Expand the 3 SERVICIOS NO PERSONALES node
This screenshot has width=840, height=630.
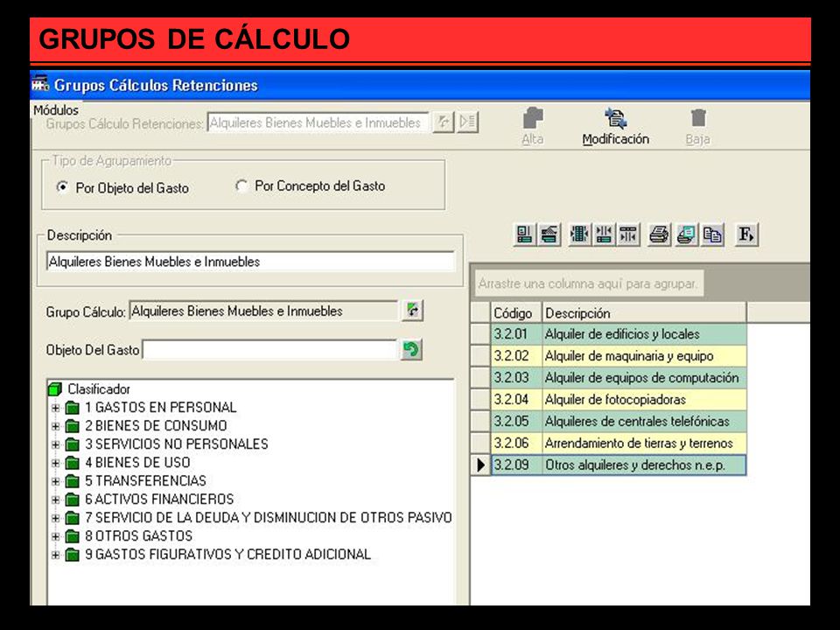[55, 444]
